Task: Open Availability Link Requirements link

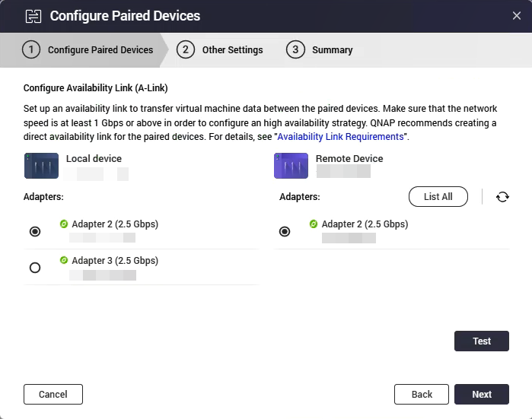Action: 340,137
